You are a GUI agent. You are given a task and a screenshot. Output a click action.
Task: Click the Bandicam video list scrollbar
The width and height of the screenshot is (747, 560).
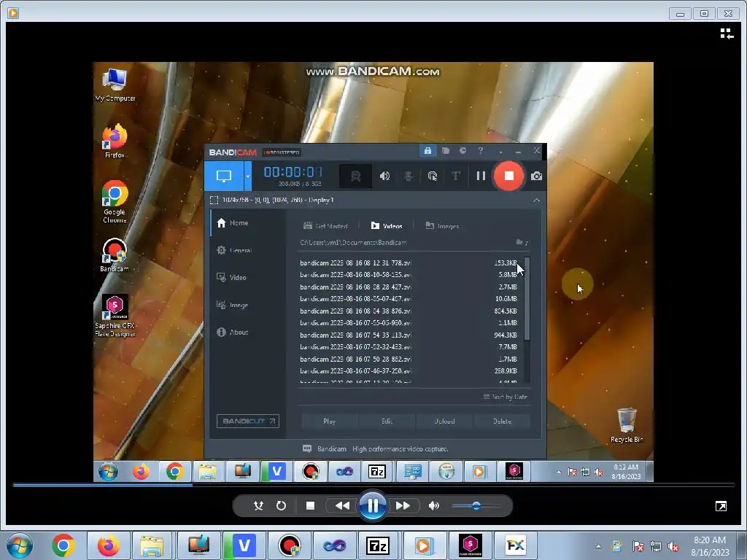point(527,298)
